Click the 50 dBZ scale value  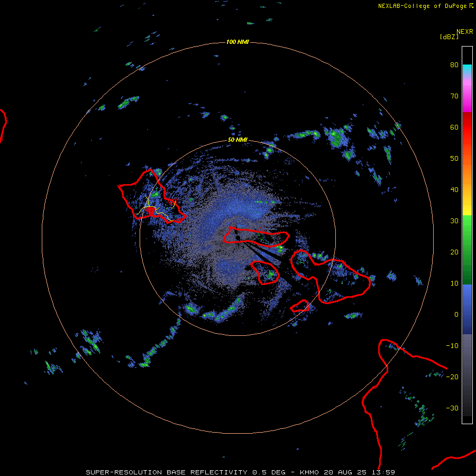(454, 159)
